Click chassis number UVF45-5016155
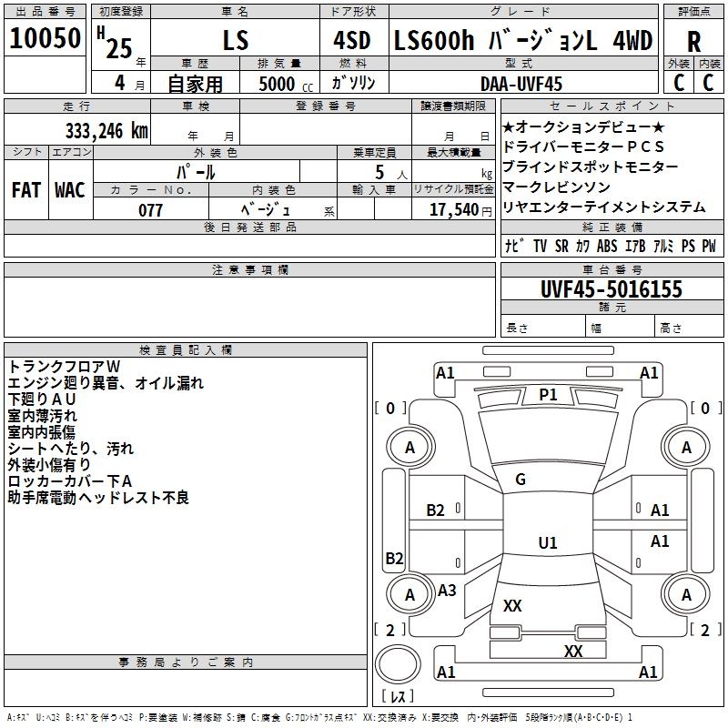 point(612,288)
